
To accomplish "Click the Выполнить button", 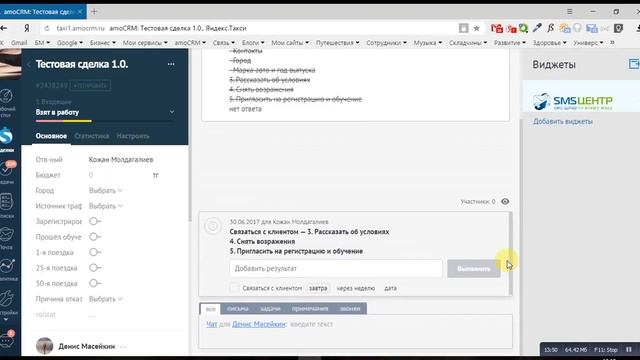I will click(x=474, y=269).
